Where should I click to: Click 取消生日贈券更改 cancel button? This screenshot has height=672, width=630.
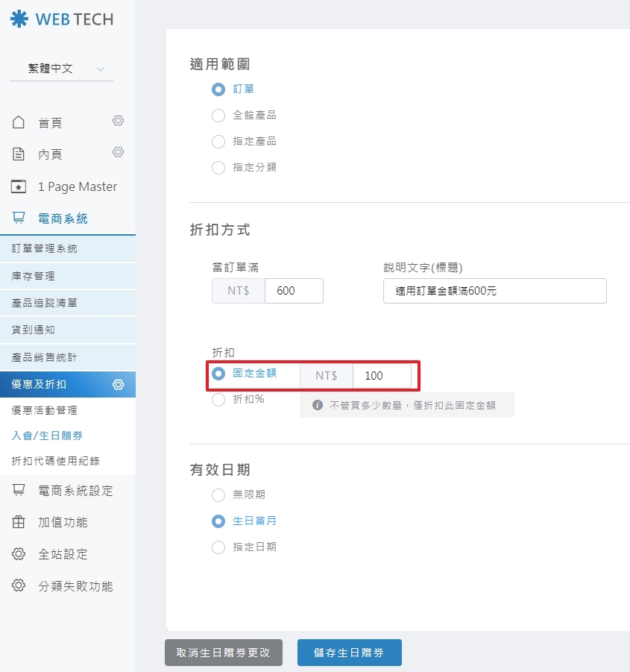[x=224, y=653]
